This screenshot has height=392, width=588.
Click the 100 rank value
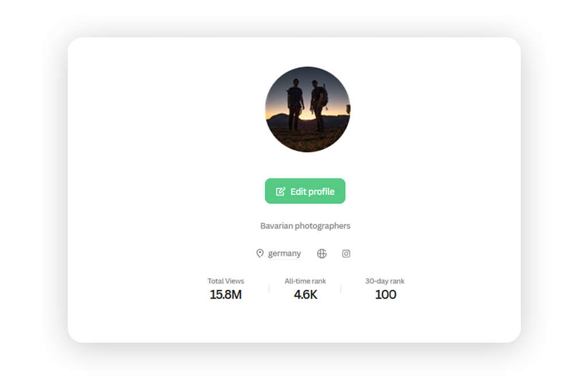[385, 294]
